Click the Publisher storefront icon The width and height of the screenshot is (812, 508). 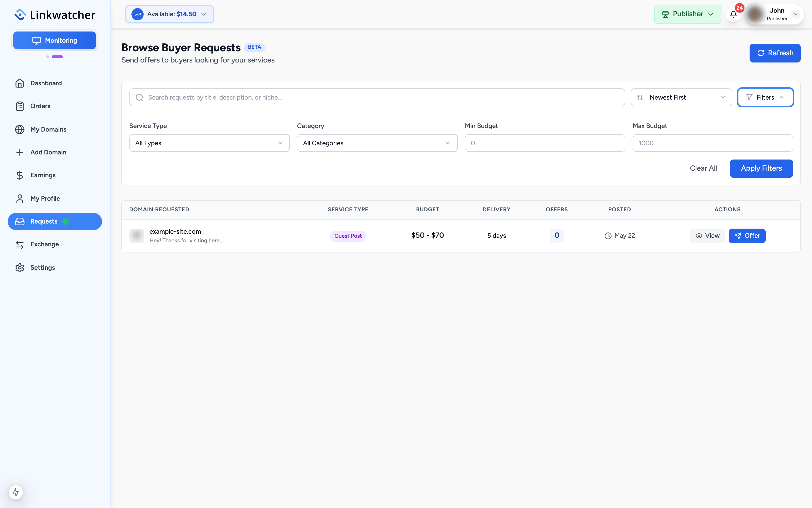click(665, 14)
